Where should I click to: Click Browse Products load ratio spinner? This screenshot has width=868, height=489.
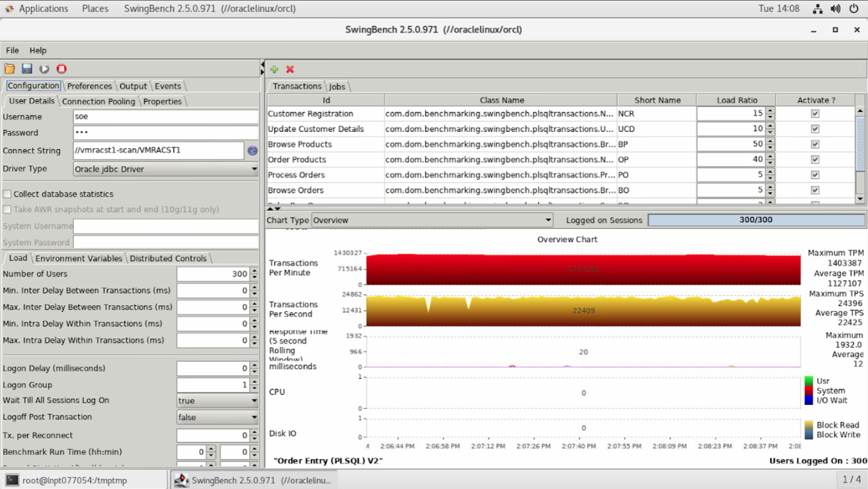pyautogui.click(x=770, y=144)
